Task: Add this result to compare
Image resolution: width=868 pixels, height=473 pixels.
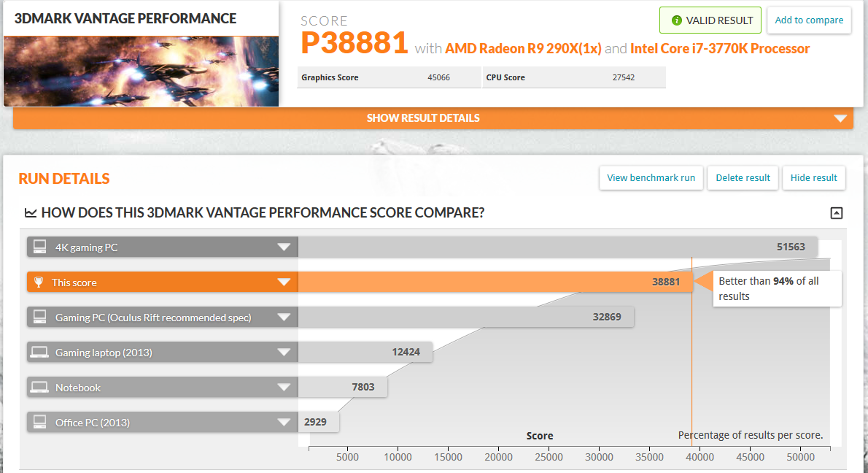Action: pyautogui.click(x=809, y=20)
